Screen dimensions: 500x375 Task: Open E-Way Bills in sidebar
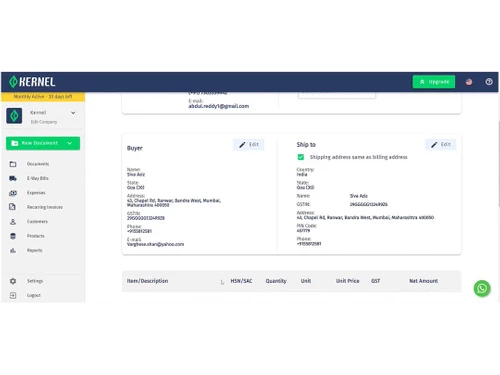(x=37, y=178)
